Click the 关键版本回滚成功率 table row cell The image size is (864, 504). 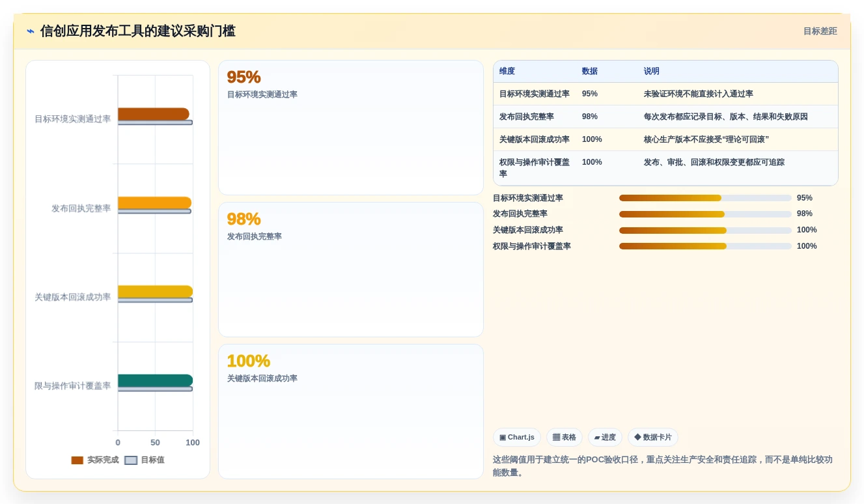click(535, 139)
